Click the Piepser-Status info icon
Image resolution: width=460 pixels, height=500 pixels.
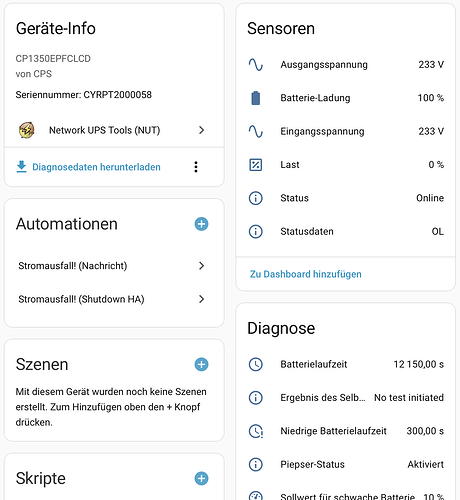[256, 464]
